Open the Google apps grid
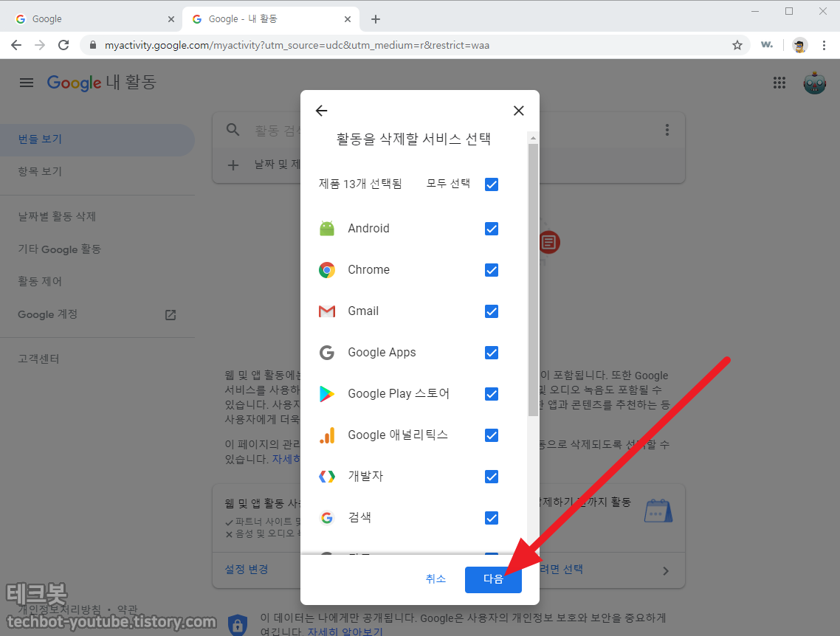 pos(779,83)
